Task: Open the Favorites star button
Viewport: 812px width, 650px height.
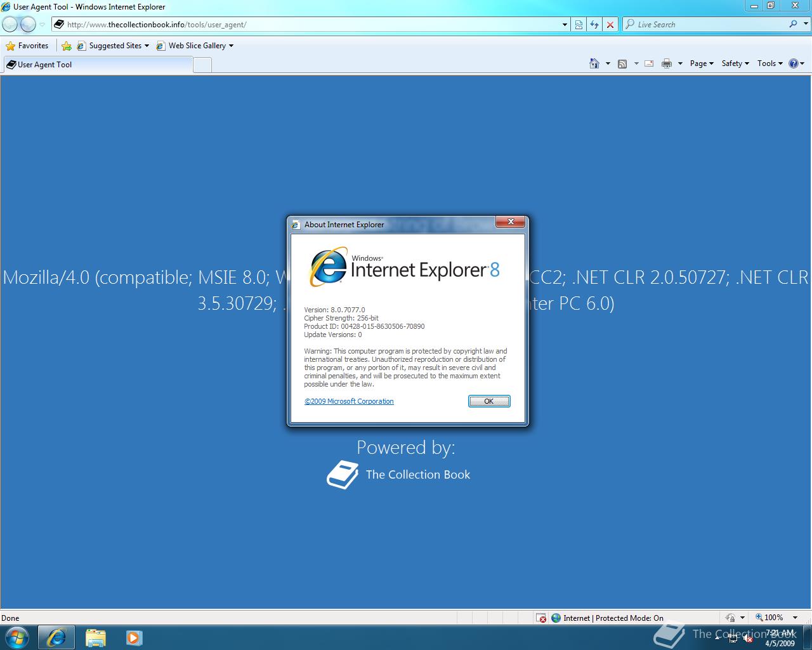Action: 27,46
